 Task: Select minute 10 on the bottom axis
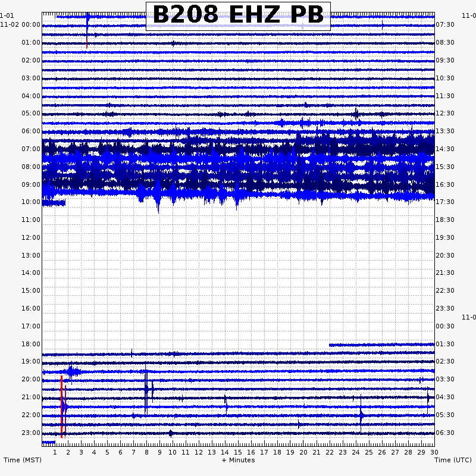173,452
